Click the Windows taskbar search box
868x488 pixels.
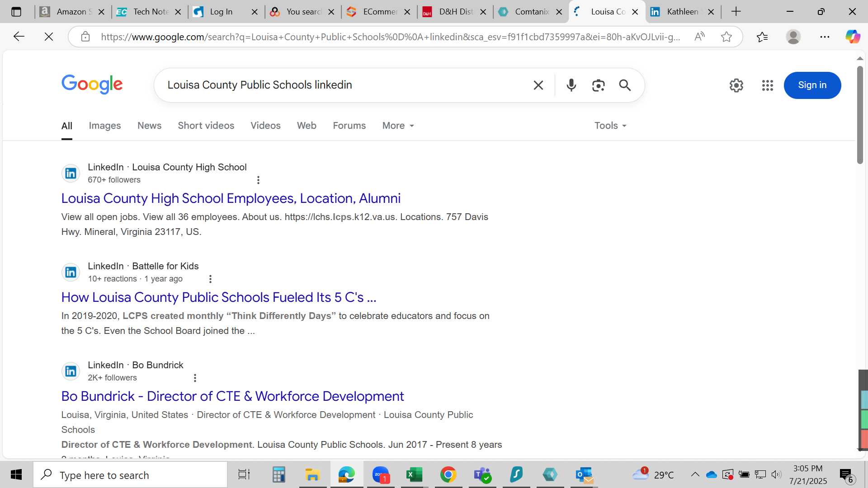point(130,475)
